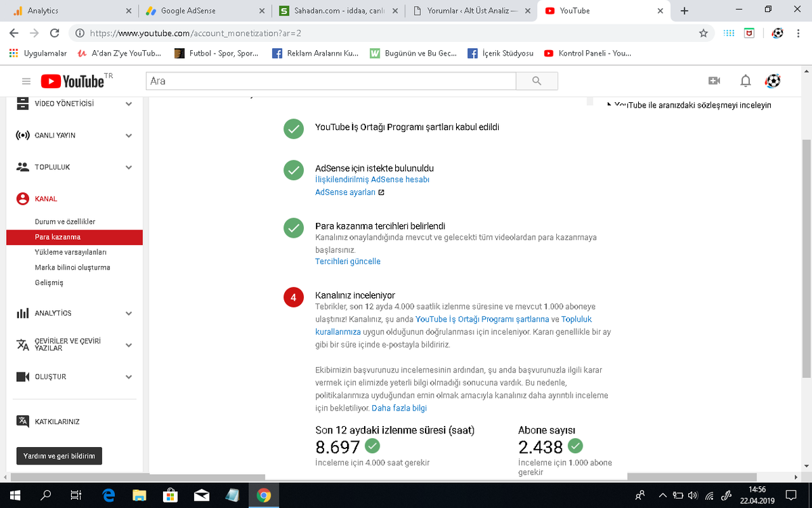Expand Çeviriler ve Çeviri Yazılar section
Screen dimensions: 812x508
click(129, 345)
